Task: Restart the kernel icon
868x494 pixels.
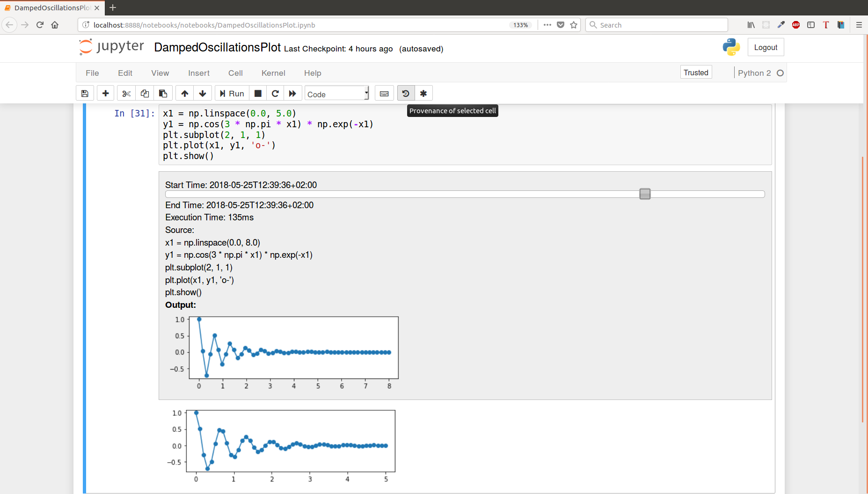Action: [x=275, y=94]
